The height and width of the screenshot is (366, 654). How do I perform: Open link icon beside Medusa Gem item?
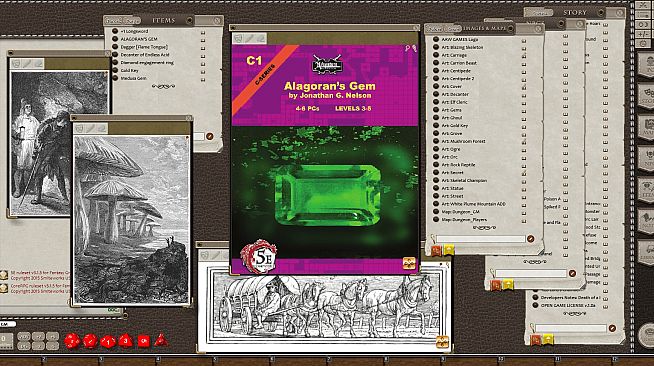tap(115, 78)
